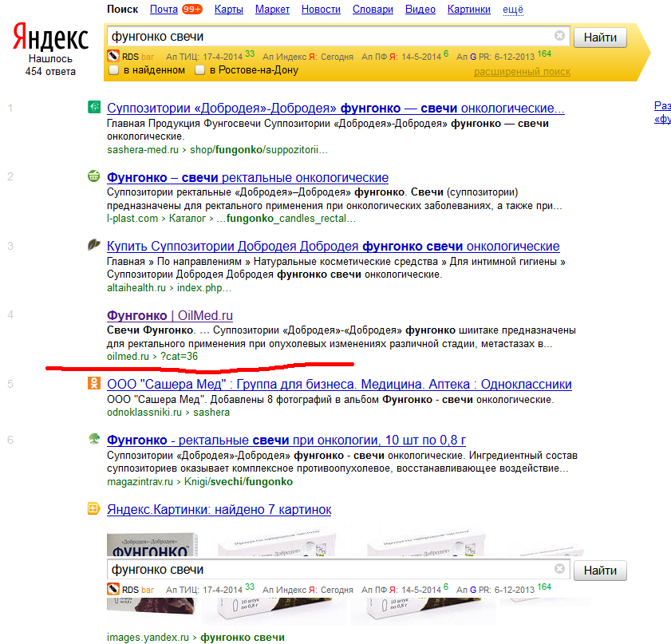Tick the 'в найденном' checkbox
671x644 pixels.
(113, 70)
